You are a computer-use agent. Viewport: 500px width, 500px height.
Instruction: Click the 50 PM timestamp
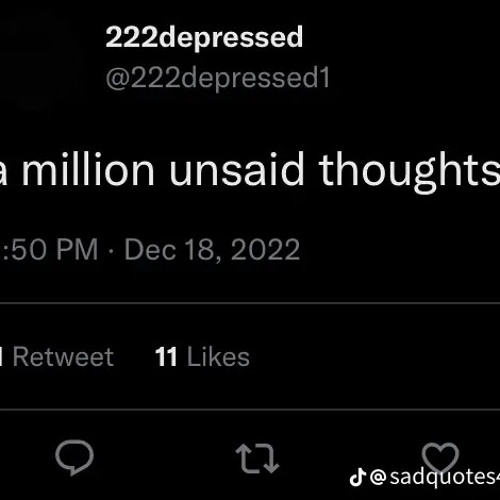click(49, 249)
